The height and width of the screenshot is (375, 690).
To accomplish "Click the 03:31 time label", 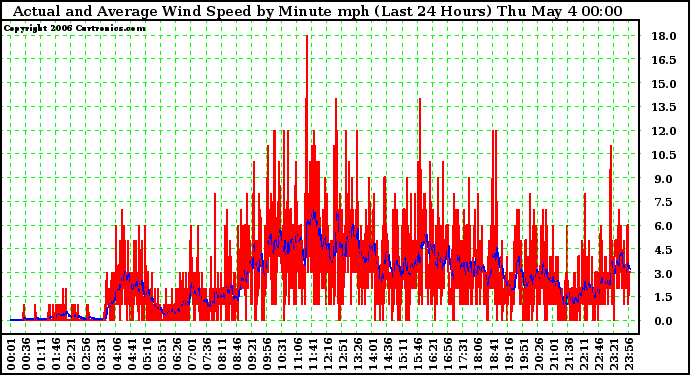I will click(x=101, y=355).
